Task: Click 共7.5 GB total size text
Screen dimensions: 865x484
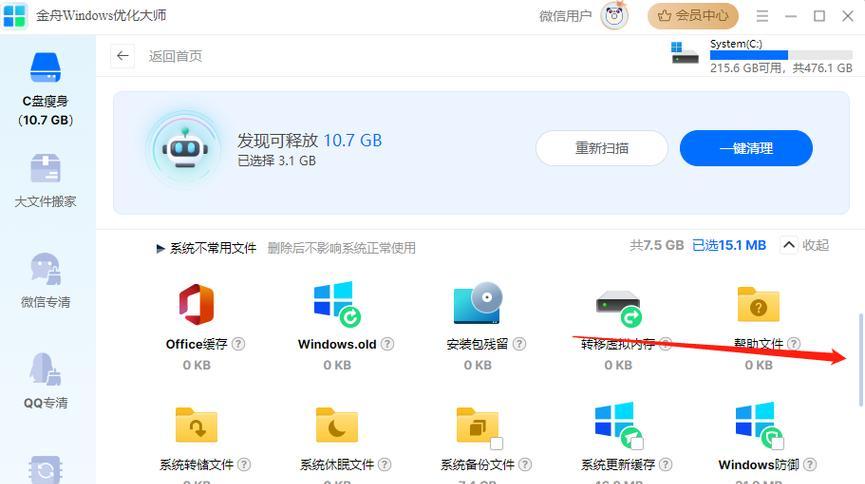Action: tap(656, 245)
